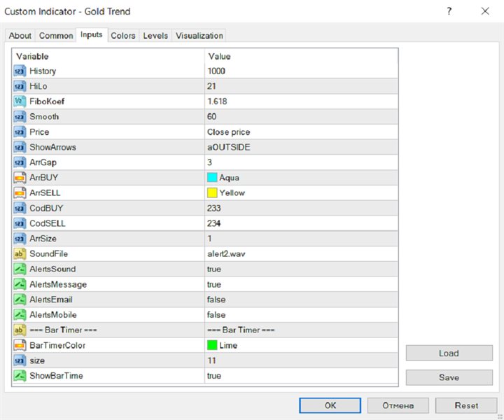Click the Value column header

(301, 56)
